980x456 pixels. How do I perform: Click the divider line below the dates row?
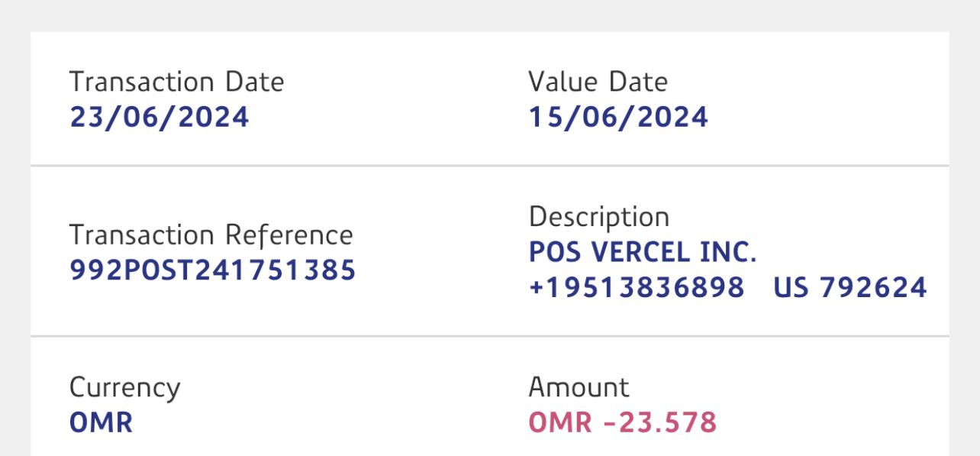[x=490, y=165]
